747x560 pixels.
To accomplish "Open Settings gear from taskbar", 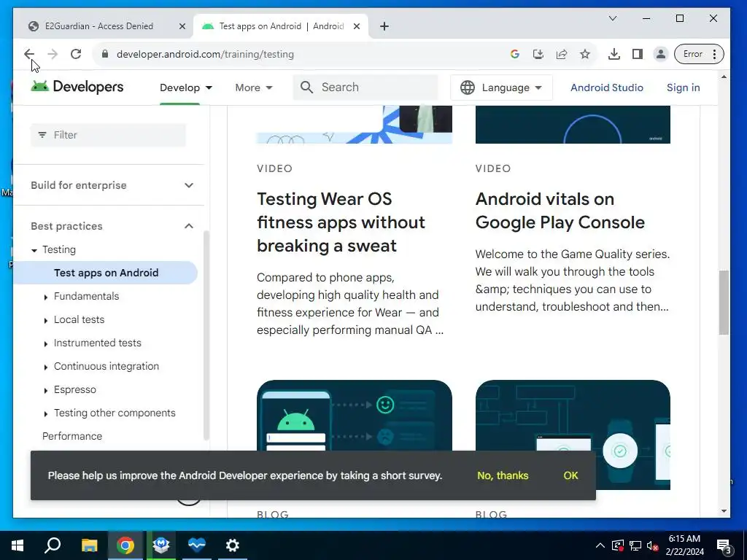I will (233, 545).
